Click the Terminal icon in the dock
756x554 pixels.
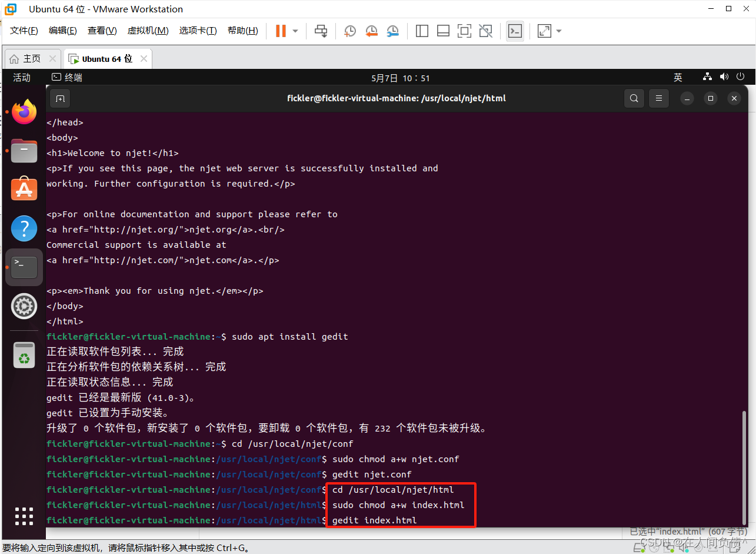(24, 267)
